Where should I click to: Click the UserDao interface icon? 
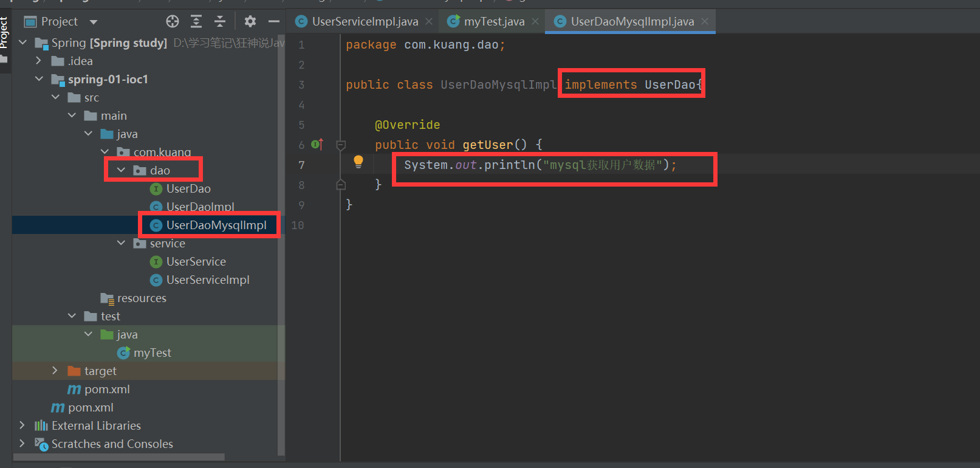156,189
